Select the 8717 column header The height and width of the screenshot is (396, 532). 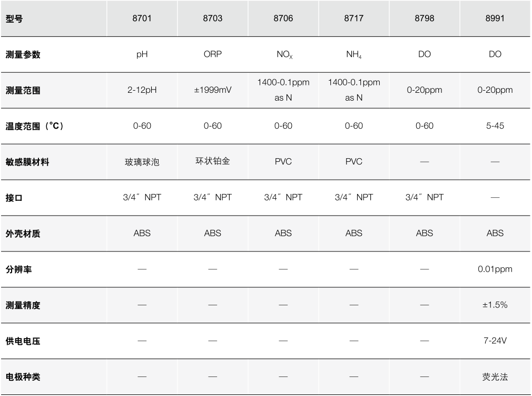(353, 18)
